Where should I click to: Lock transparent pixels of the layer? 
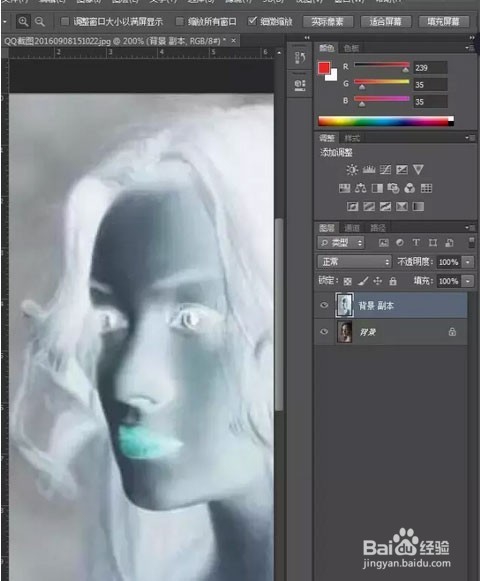point(347,282)
